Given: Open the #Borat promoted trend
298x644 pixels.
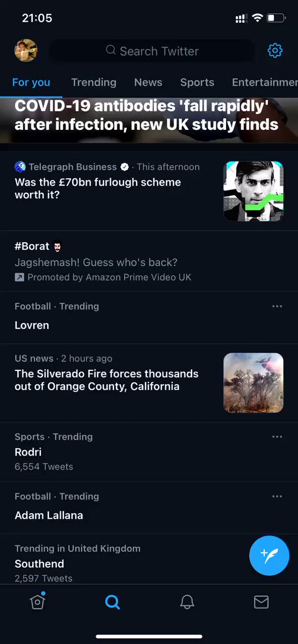Looking at the screenshot, I should pyautogui.click(x=149, y=261).
